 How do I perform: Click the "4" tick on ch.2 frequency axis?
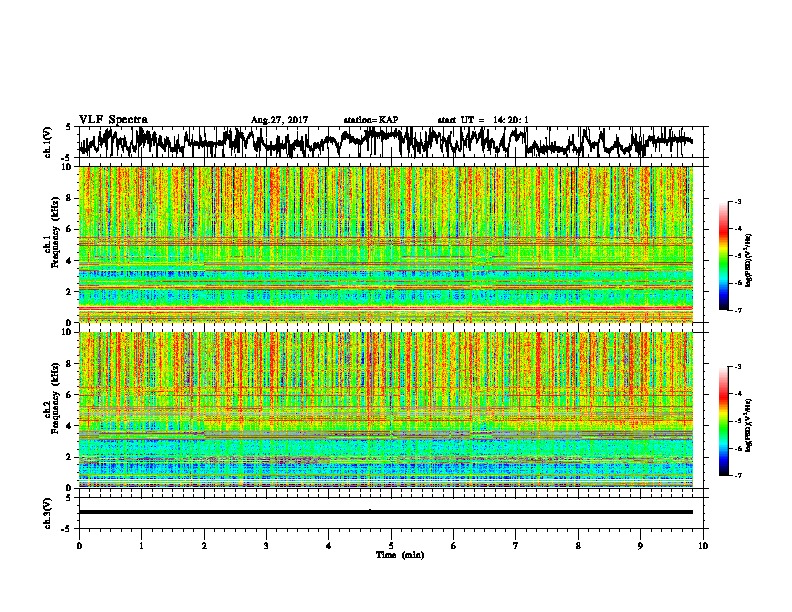[70, 426]
